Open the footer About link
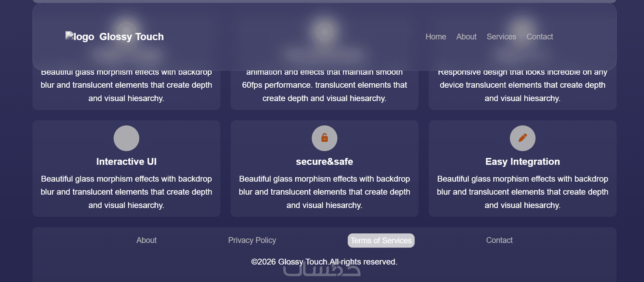Image resolution: width=644 pixels, height=282 pixels. [146, 240]
